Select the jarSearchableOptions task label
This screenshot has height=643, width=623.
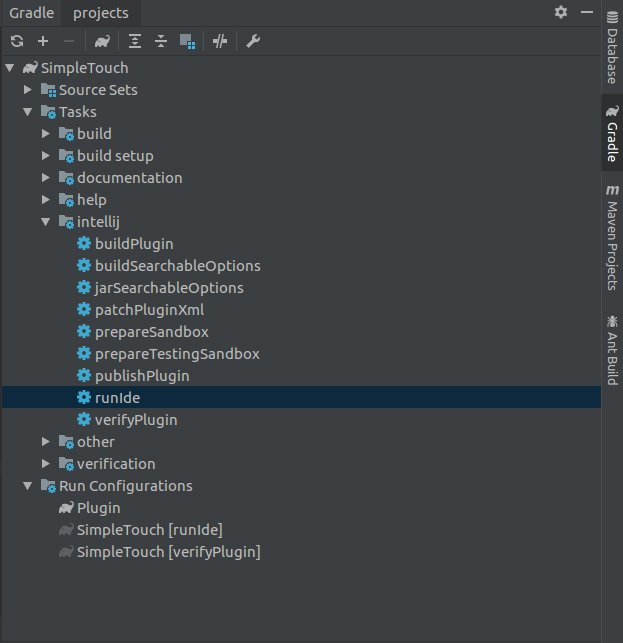[169, 288]
